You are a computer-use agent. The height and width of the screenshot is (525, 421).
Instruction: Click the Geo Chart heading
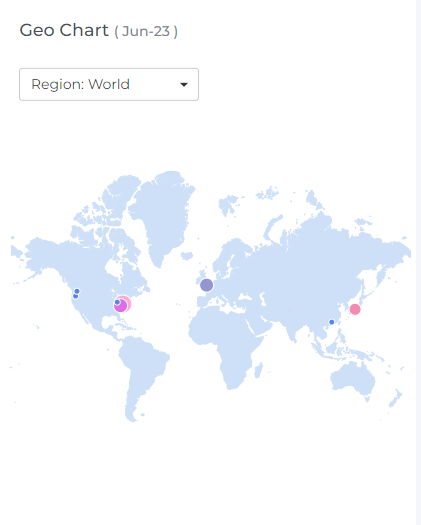(64, 30)
